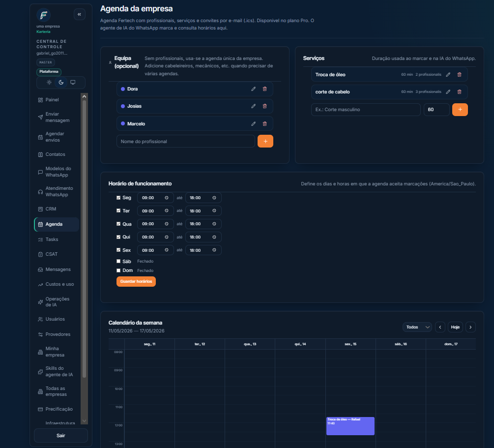Open Skills do agente de IA
494x448 pixels.
(57, 371)
